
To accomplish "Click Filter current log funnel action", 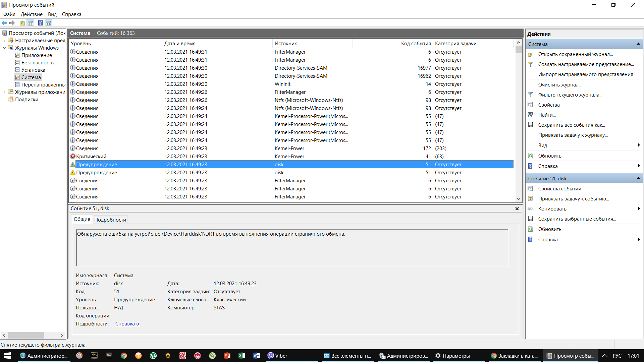I will point(570,95).
